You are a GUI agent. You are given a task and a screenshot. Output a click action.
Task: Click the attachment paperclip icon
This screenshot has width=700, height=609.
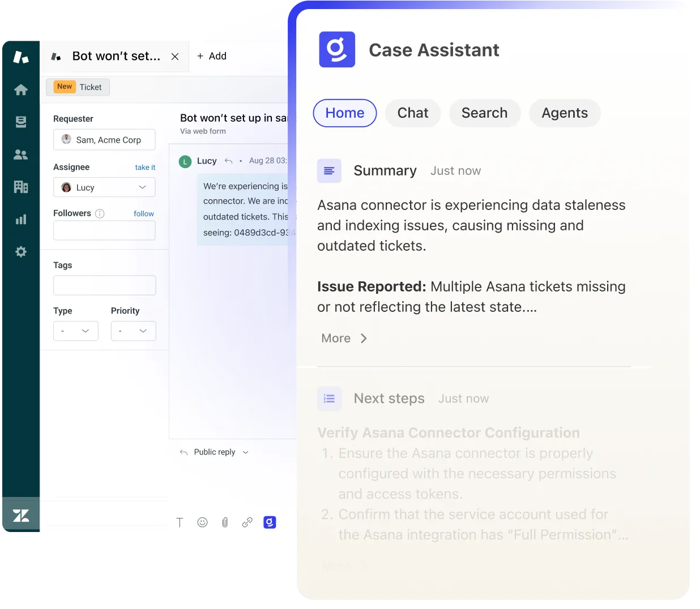[x=225, y=522]
